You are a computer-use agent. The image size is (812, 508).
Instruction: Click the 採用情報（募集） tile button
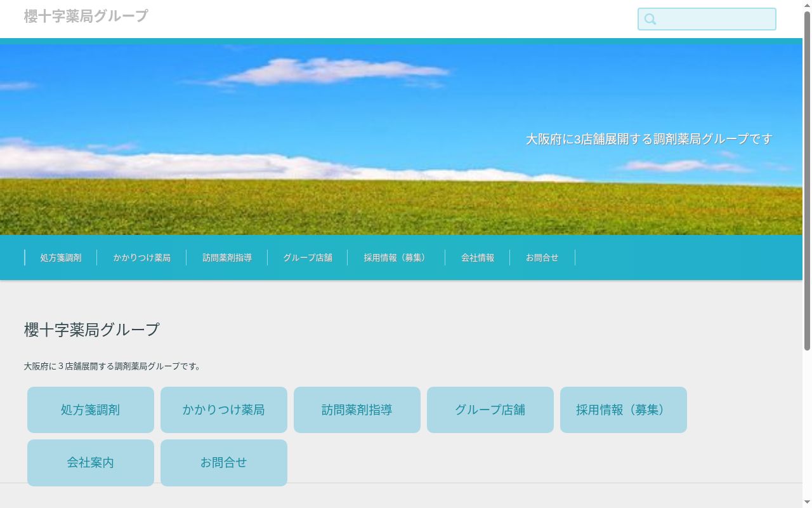[x=624, y=410]
